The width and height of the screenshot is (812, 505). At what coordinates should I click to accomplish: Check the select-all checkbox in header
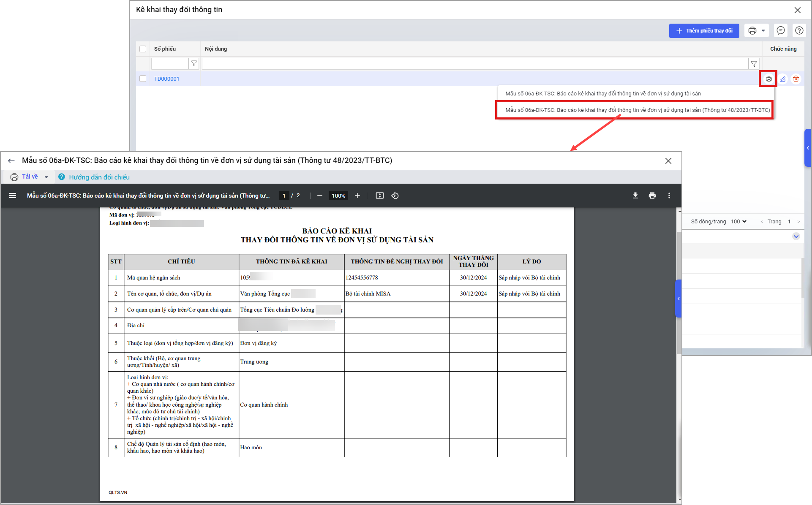[x=143, y=49]
